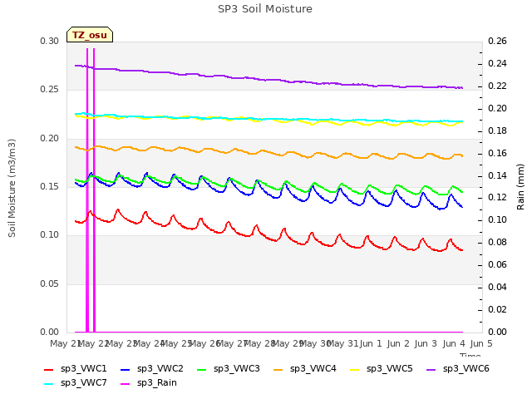Click the green sp3_VWC3 legend swatch
Image resolution: width=532 pixels, height=399 pixels.
202,369
